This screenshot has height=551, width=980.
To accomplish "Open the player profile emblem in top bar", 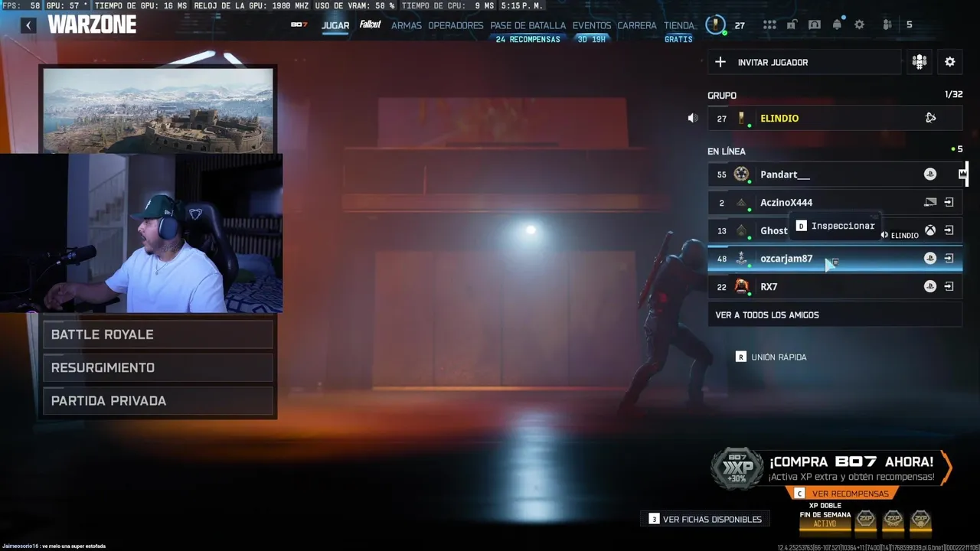I will click(715, 24).
